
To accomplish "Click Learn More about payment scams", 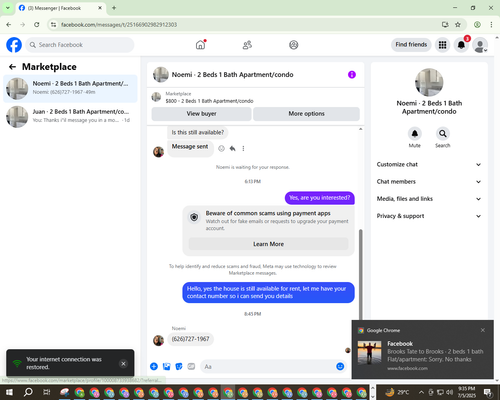I will point(268,244).
